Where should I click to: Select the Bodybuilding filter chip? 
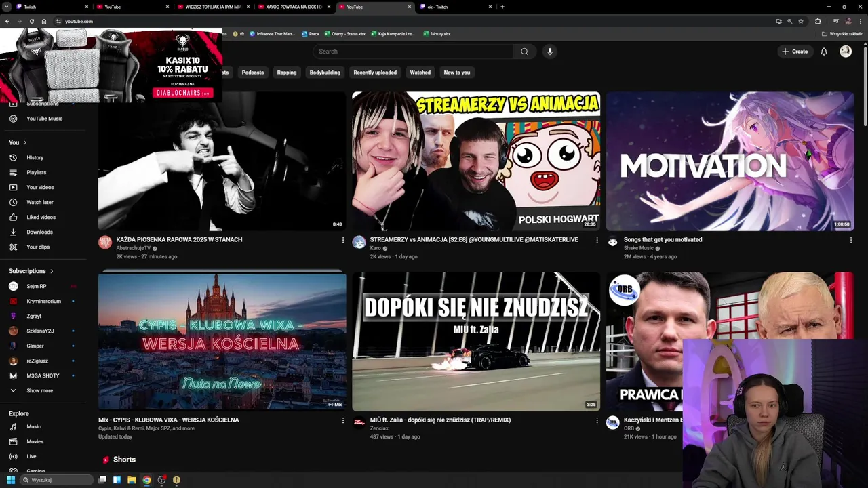[x=325, y=73]
